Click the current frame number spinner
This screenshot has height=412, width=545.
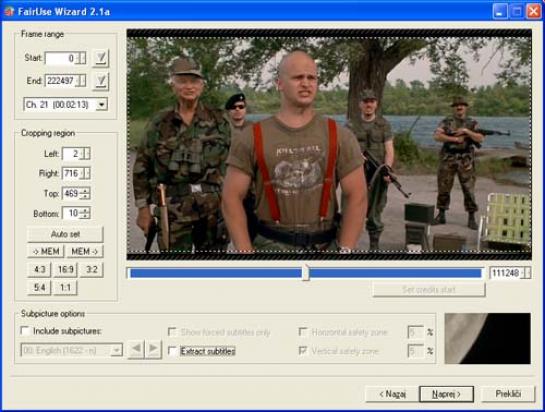tap(526, 273)
